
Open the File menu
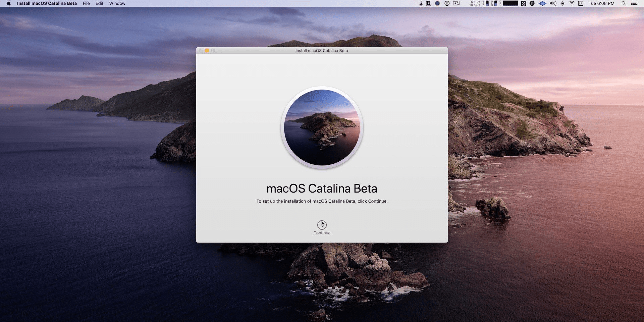(x=86, y=3)
